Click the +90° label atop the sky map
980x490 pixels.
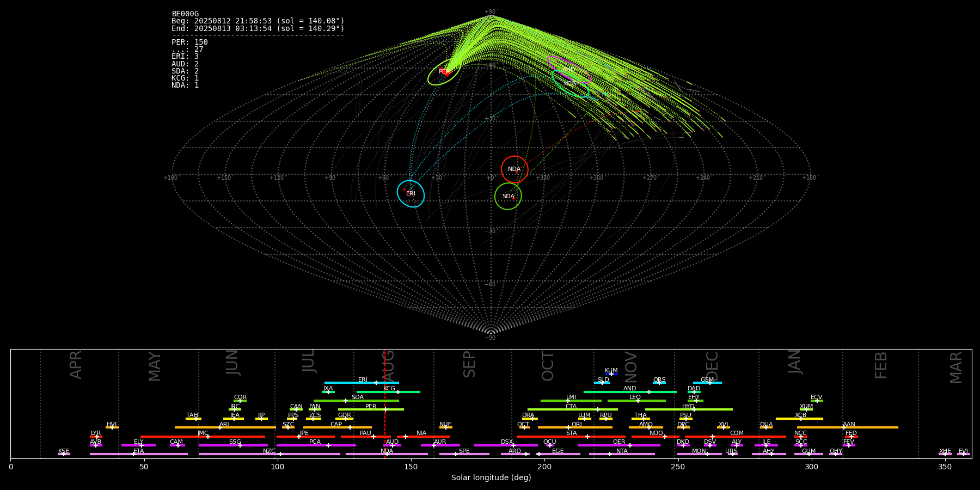click(x=491, y=12)
